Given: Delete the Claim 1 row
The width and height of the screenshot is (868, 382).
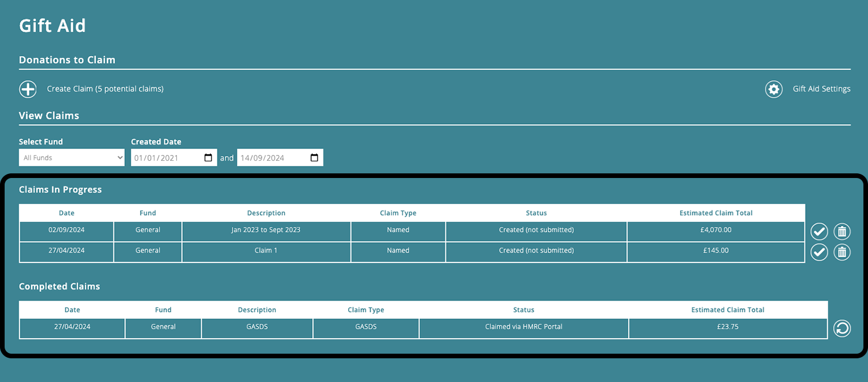Looking at the screenshot, I should point(842,252).
